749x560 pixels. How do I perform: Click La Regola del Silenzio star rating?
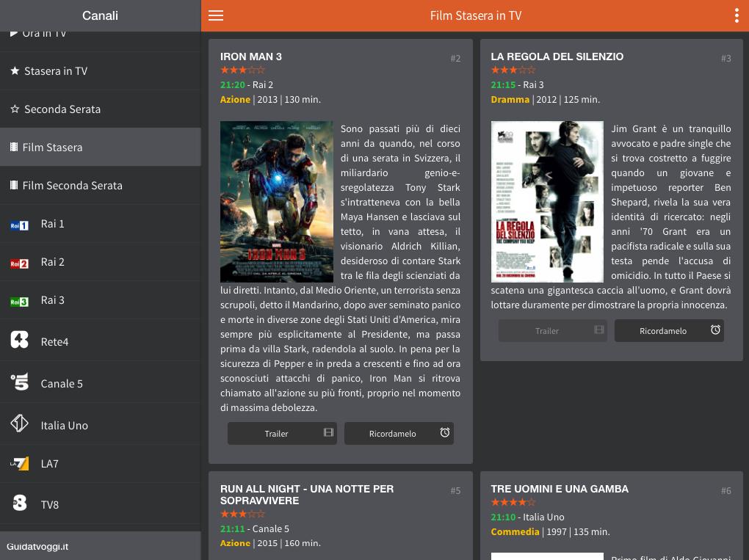[513, 70]
